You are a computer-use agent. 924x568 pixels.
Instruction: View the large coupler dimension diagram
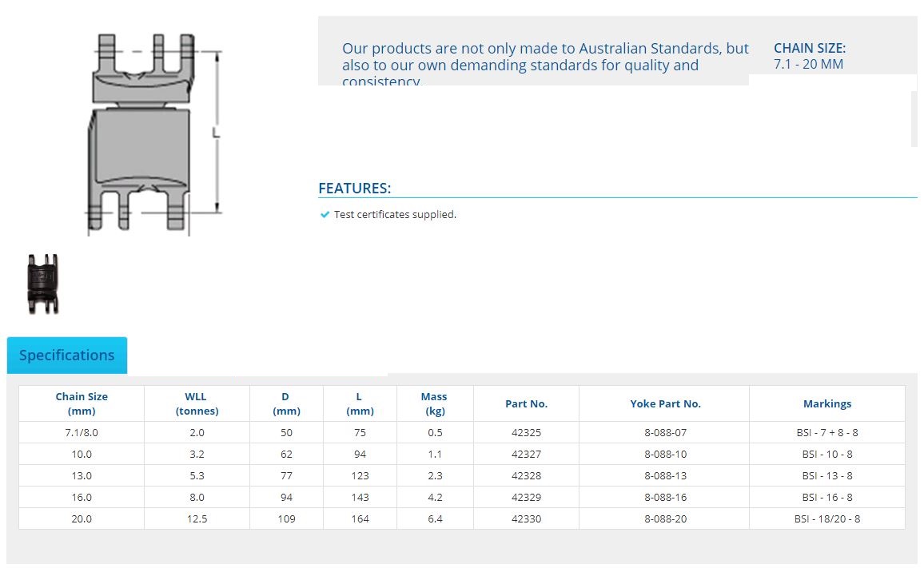coord(154,134)
